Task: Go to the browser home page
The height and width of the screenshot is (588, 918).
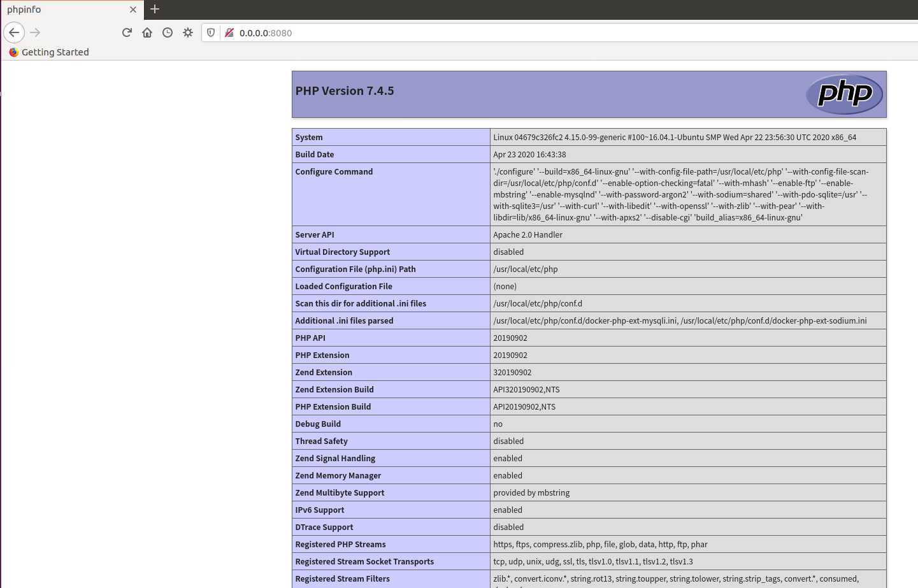Action: pos(147,32)
